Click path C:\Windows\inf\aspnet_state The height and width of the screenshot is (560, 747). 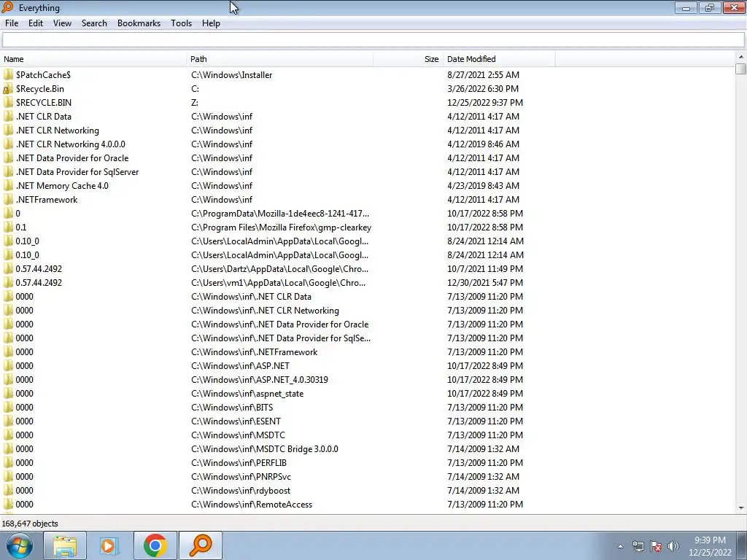247,393
